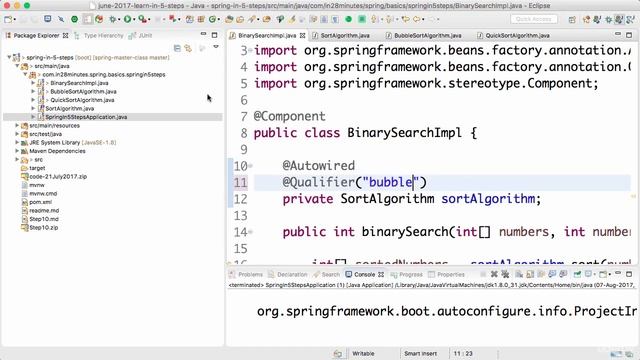Image resolution: width=640 pixels, height=360 pixels.
Task: Click Remove All Terminated Launches icon
Action: point(505,274)
